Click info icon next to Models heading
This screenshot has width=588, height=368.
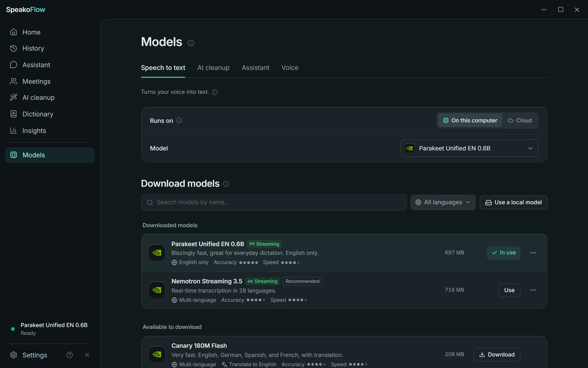[x=191, y=43]
